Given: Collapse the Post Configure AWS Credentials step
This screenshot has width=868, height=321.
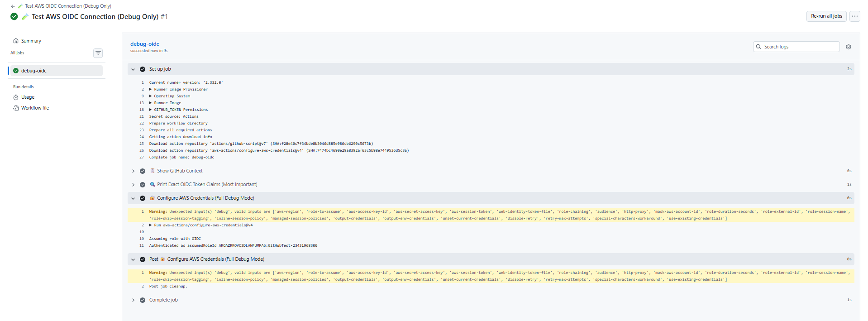Looking at the screenshot, I should (133, 259).
